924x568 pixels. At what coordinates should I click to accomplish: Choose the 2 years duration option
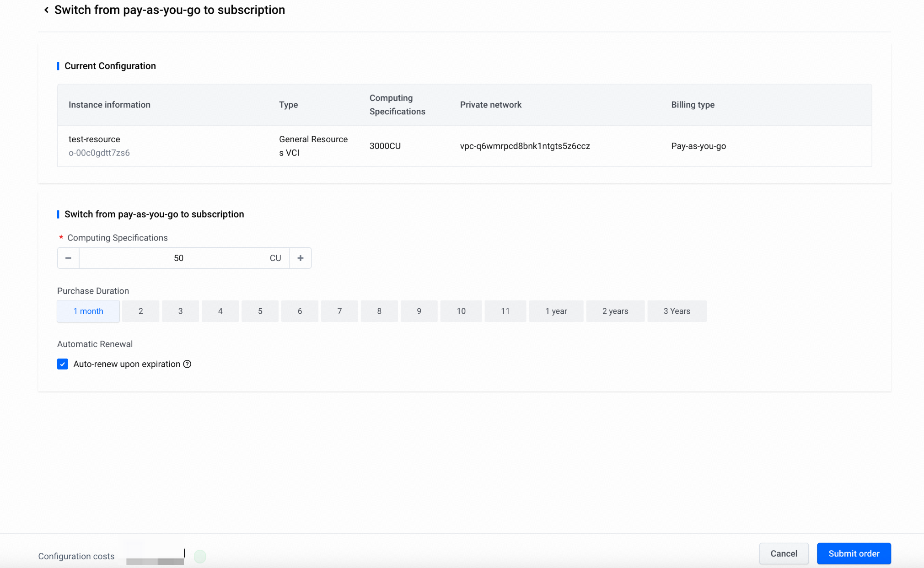[615, 311]
